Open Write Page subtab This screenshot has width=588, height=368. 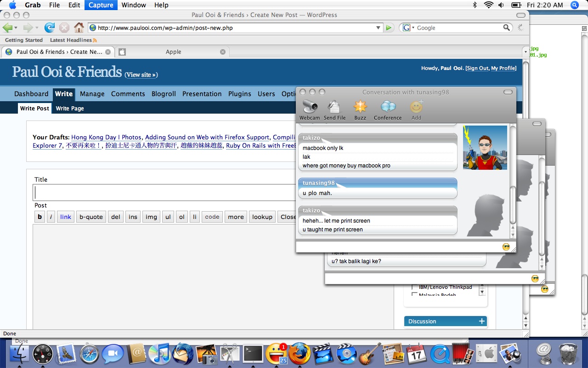(x=70, y=109)
